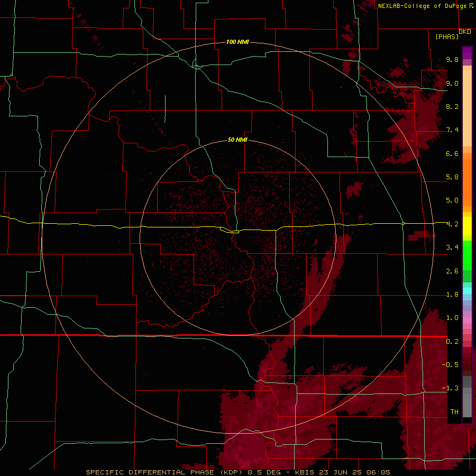Viewport: 476px width, 476px height.
Task: Click the SPECIFIC DIFFERENTIAL PHASE caption text
Action: [x=151, y=472]
